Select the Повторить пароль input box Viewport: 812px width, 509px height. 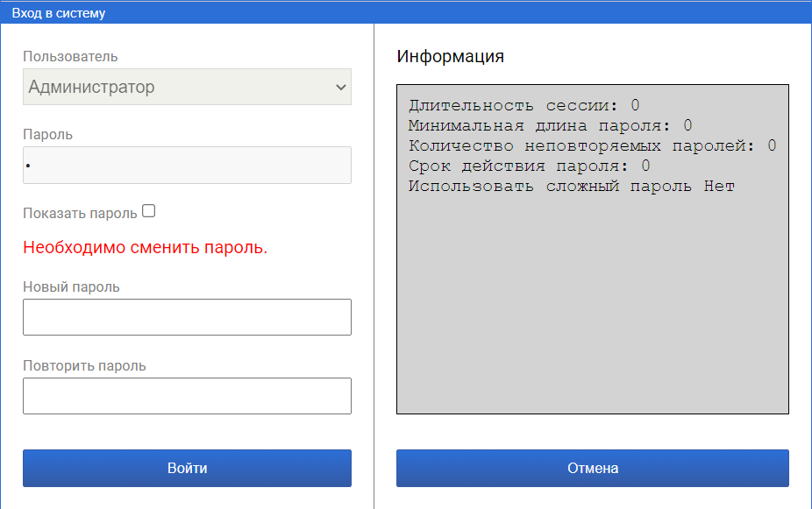[x=186, y=396]
